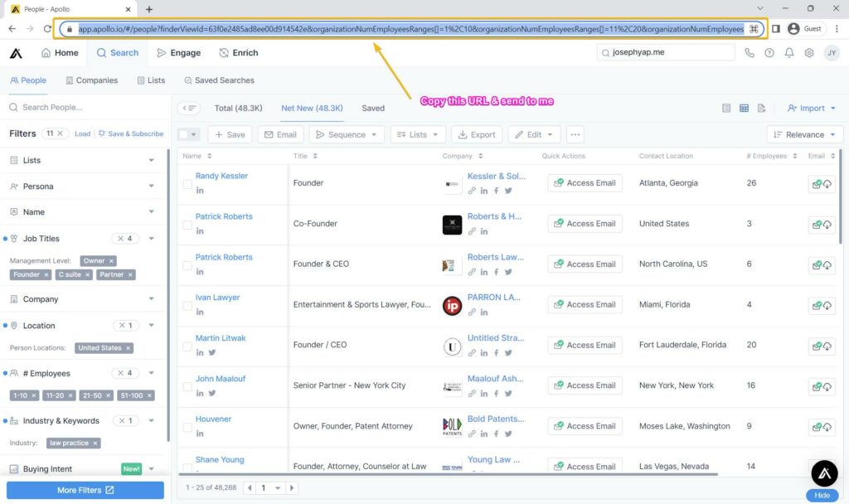Open the more actions ellipsis button
This screenshot has width=849, height=504.
[x=575, y=135]
